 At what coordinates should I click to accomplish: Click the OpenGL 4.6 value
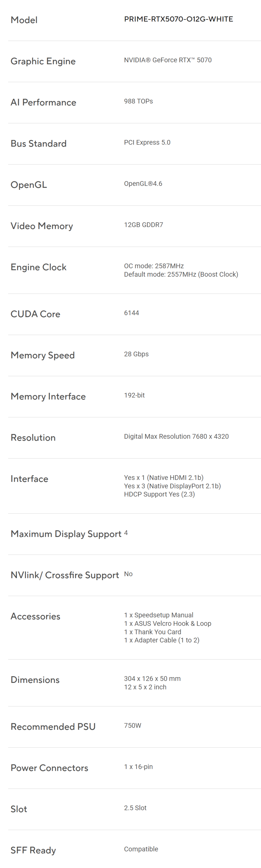tap(143, 184)
